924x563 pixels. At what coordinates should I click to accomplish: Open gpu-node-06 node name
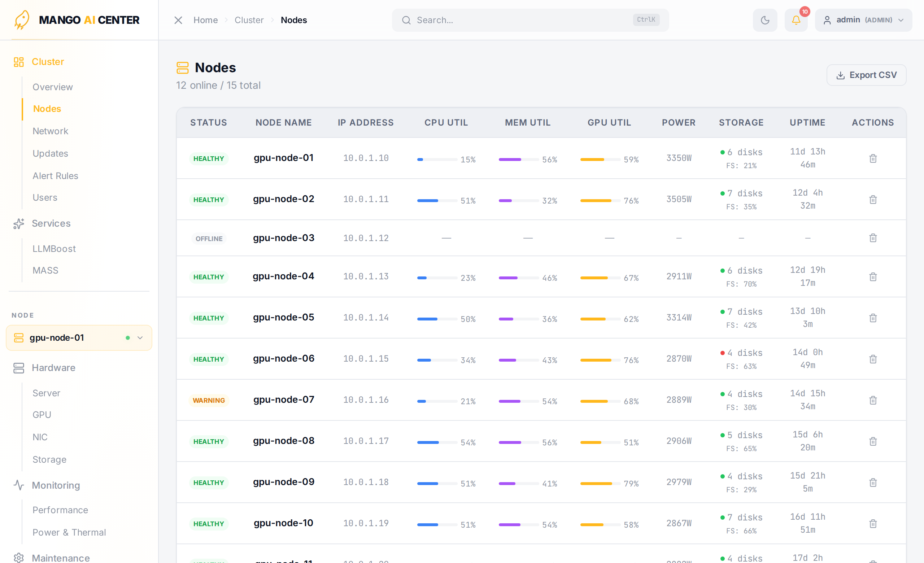click(x=283, y=359)
